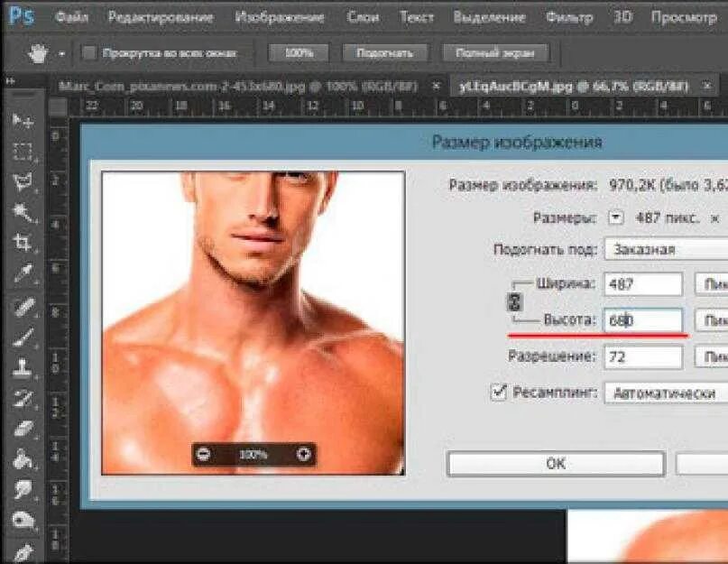Select the Dodge tool
This screenshot has width=728, height=564.
tap(23, 520)
